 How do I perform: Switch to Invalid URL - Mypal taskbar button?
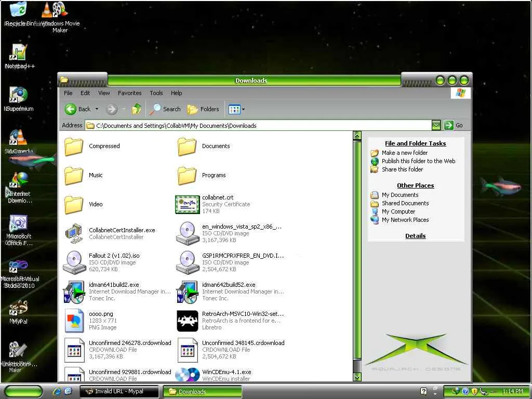tap(119, 391)
